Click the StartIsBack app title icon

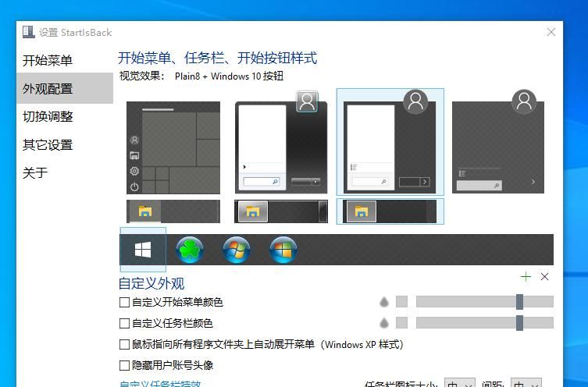pyautogui.click(x=28, y=32)
